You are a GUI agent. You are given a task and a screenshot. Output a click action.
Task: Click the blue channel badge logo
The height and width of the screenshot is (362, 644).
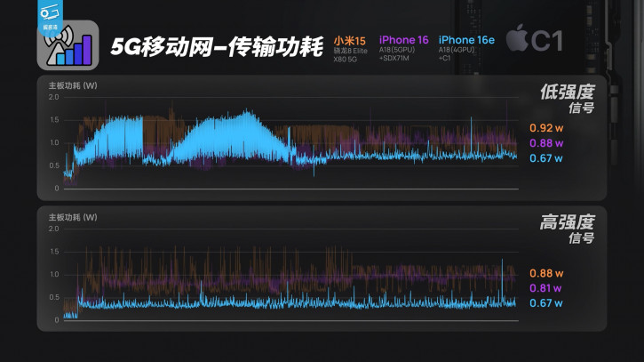click(50, 16)
